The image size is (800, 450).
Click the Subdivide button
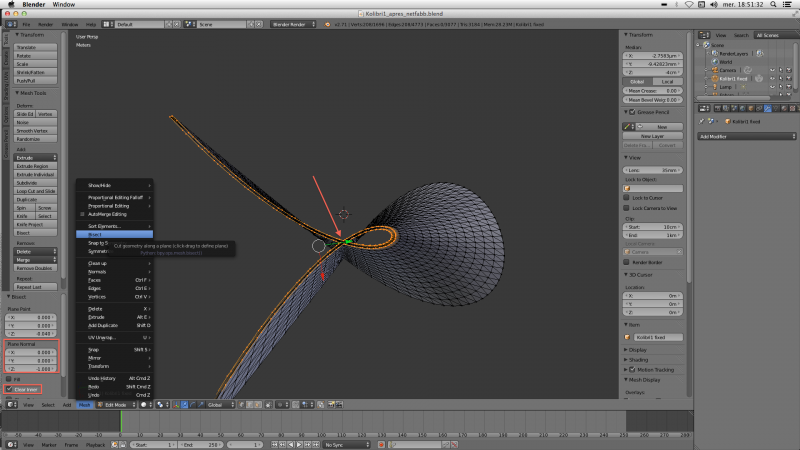(x=35, y=183)
